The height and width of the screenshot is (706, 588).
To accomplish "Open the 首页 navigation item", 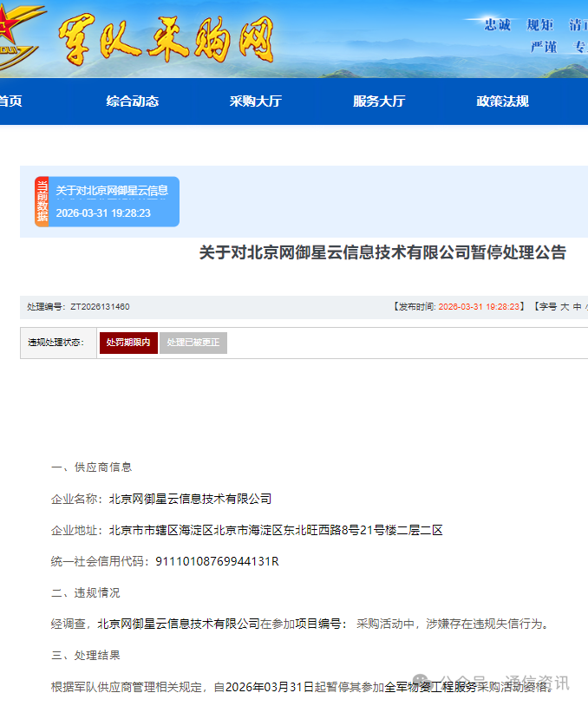I will click(10, 101).
